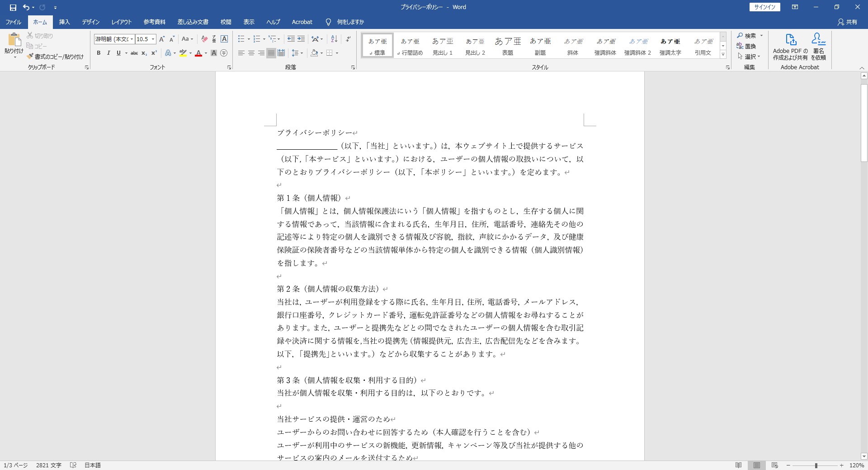Click the Cut (切り取り) scissors button
Viewport: 868px width, 470px height.
[40, 36]
